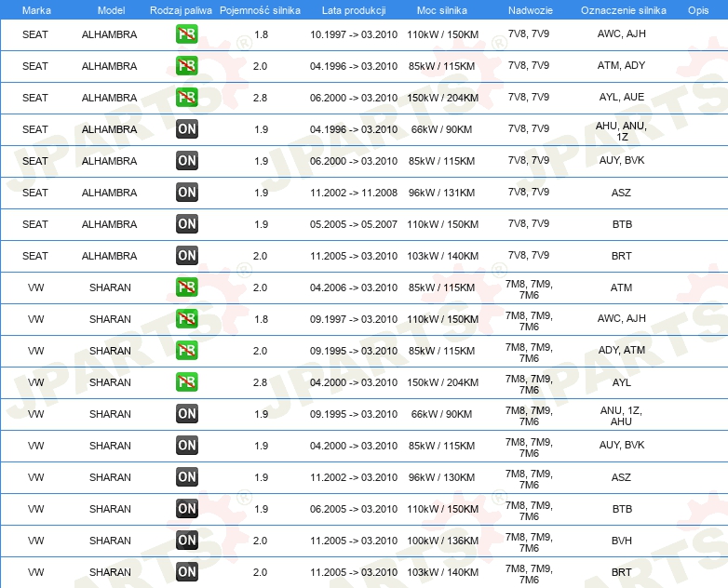Click diesel ON icon for Alhambra BTB row
Screen dimensions: 728x588
[186, 223]
